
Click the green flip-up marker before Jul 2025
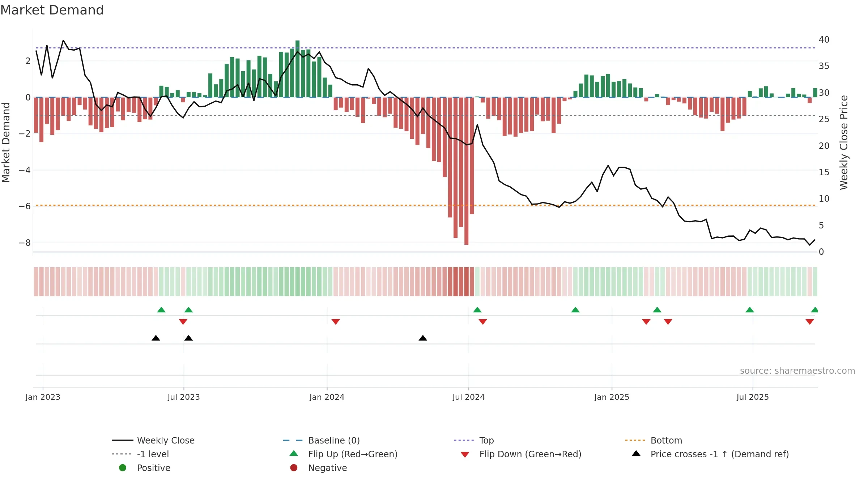pyautogui.click(x=750, y=310)
